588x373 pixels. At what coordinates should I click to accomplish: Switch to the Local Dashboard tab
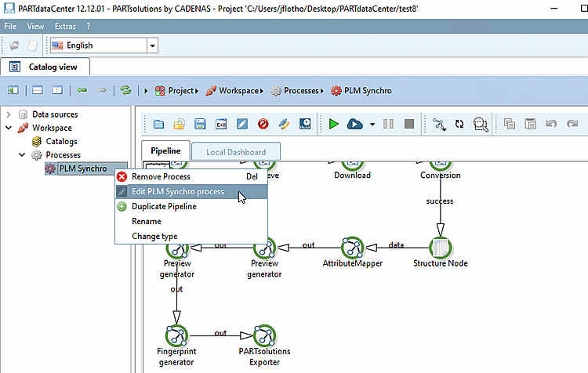pos(236,152)
